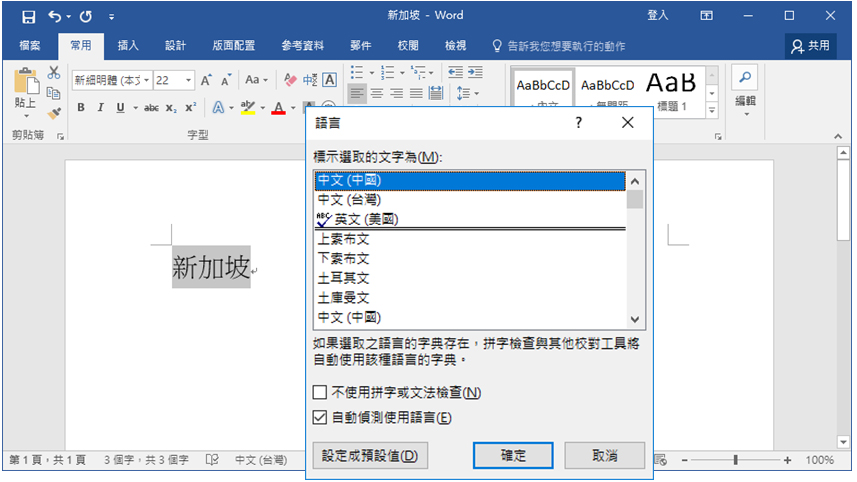857x482 pixels.
Task: Copy selection with copy icon
Action: 54,93
